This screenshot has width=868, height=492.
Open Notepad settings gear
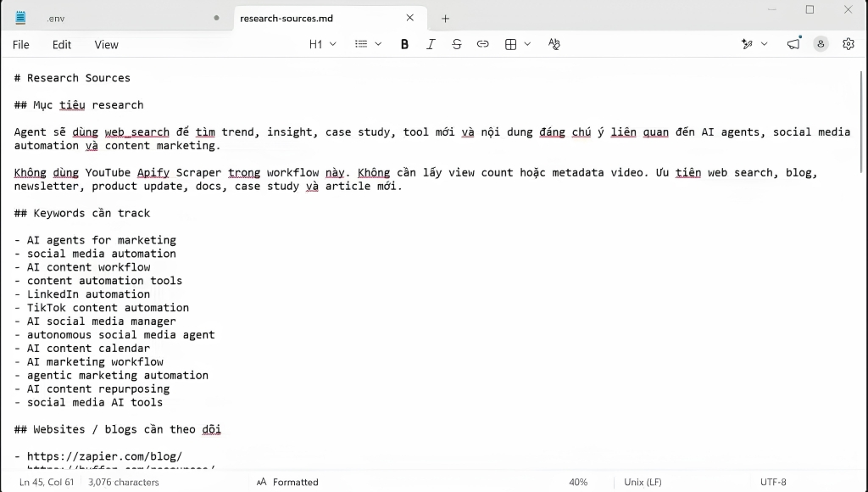pyautogui.click(x=848, y=44)
